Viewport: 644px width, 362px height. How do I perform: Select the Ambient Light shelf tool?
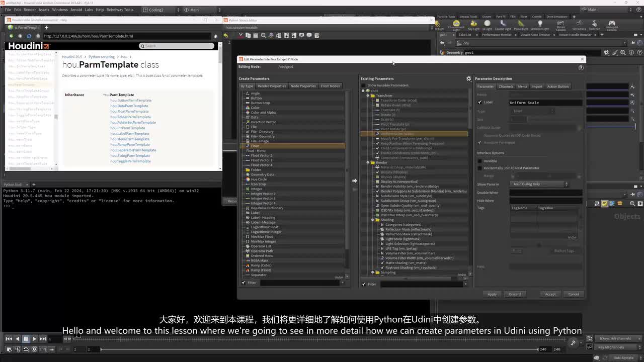540,25
